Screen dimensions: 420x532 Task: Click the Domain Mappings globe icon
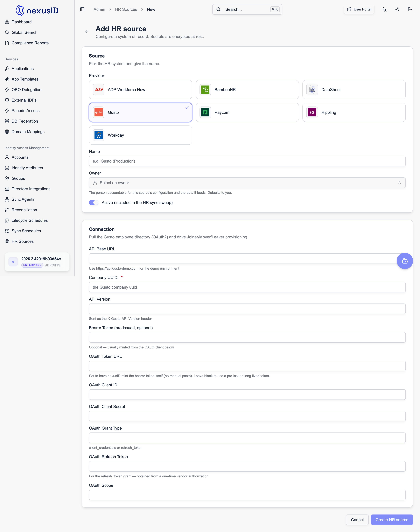(7, 132)
